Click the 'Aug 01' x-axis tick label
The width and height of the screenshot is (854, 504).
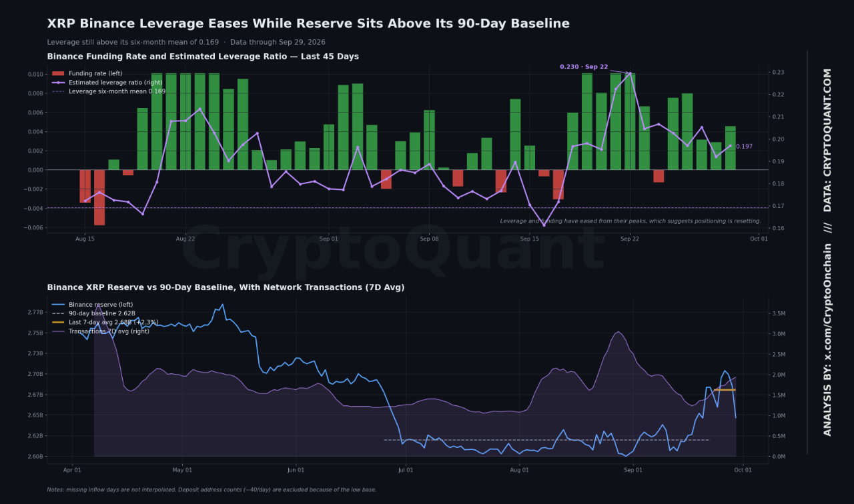point(519,470)
